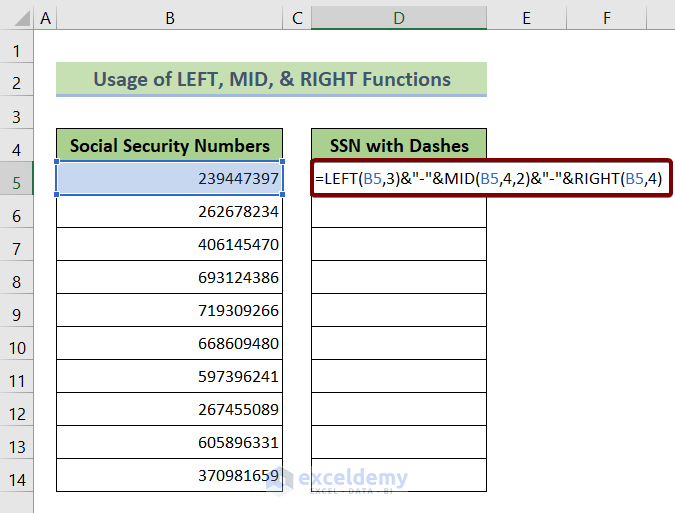Viewport: 675px width, 513px height.
Task: Select empty cell D12 beside 267455089
Action: pyautogui.click(x=399, y=409)
